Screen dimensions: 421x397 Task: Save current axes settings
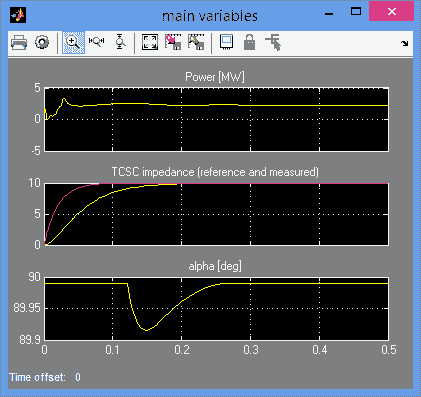[173, 42]
